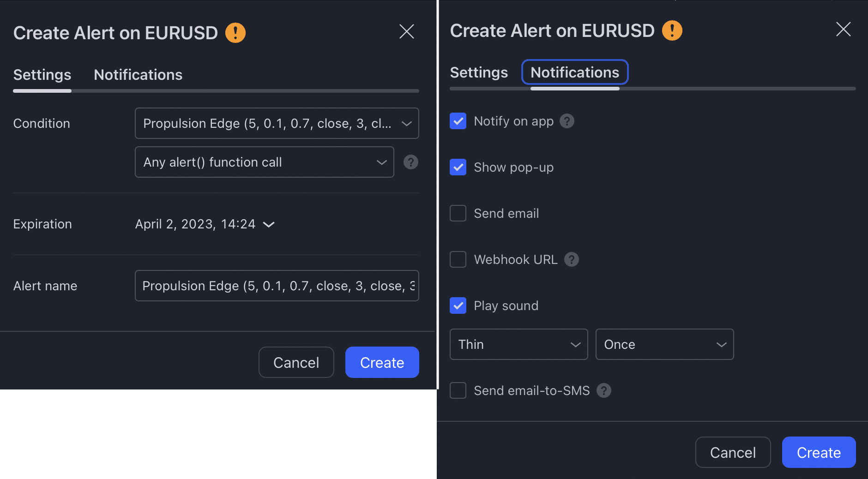Disable the Play sound checkbox
Screen dimensions: 868x479
(458, 305)
